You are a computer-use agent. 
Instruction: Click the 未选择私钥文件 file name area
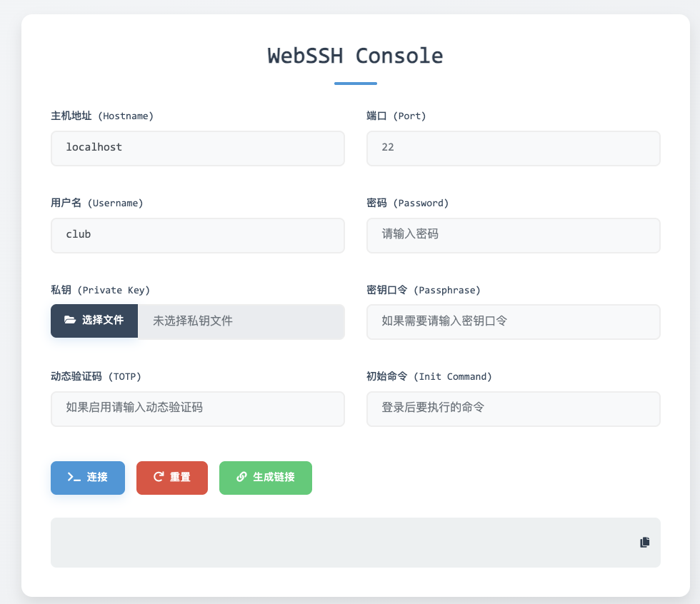pos(241,321)
